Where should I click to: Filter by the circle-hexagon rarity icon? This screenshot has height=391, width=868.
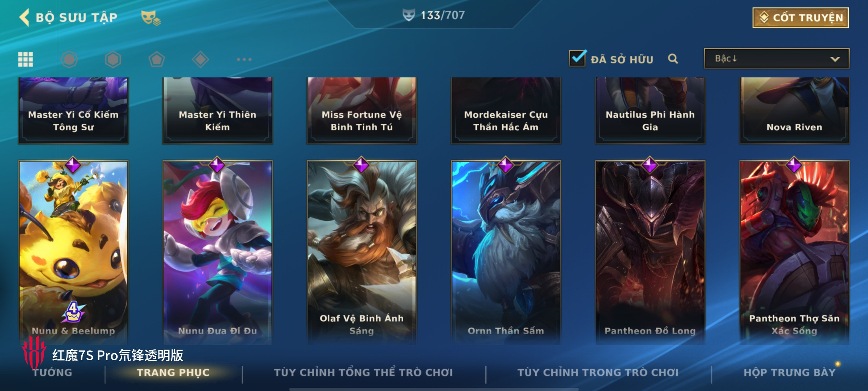pos(69,59)
